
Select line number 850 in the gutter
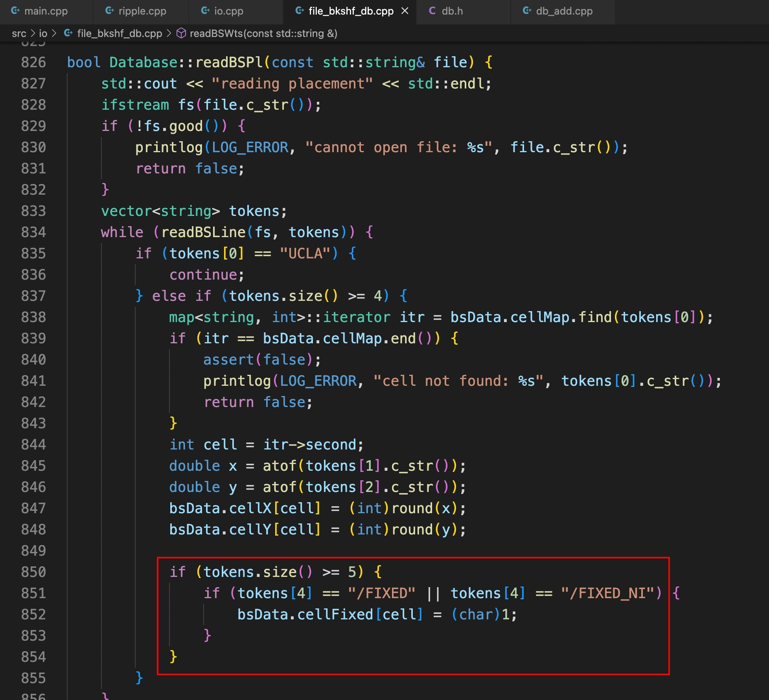point(34,572)
